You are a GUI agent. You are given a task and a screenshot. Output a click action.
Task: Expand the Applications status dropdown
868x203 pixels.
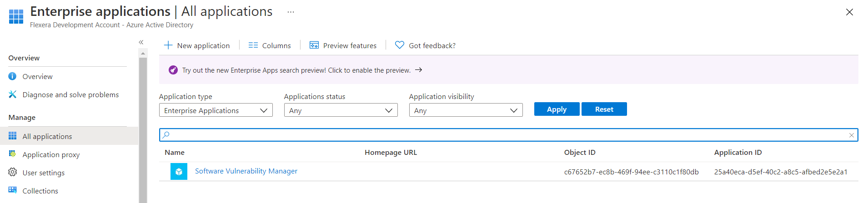[x=341, y=110]
